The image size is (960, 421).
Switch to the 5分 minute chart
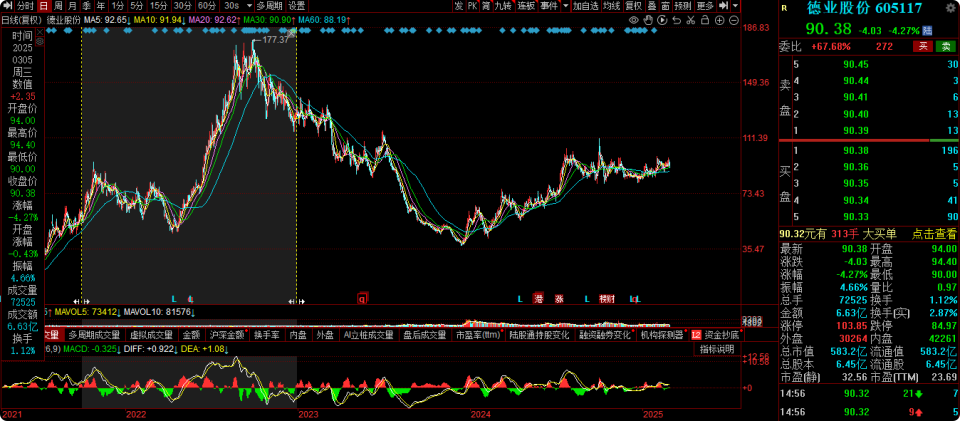[137, 6]
